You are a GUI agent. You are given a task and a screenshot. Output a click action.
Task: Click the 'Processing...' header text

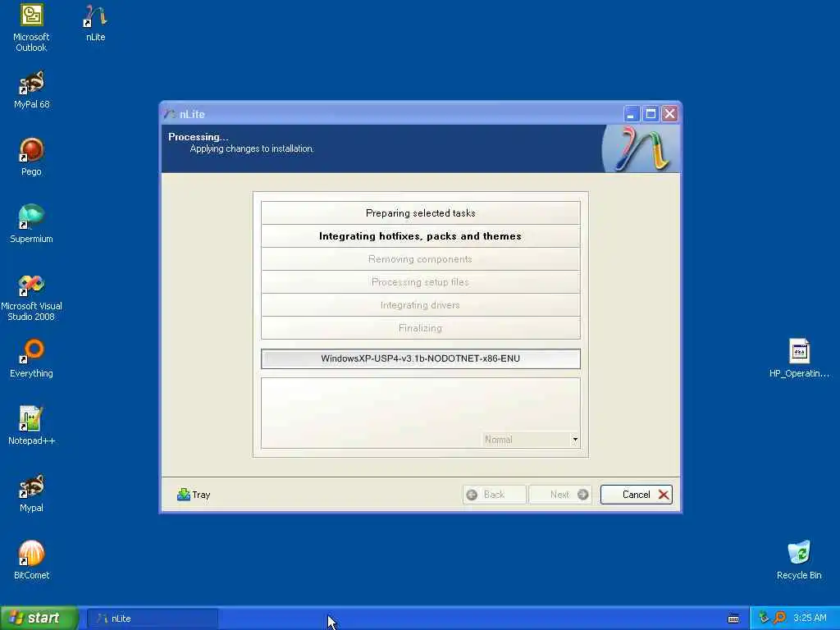click(x=199, y=137)
